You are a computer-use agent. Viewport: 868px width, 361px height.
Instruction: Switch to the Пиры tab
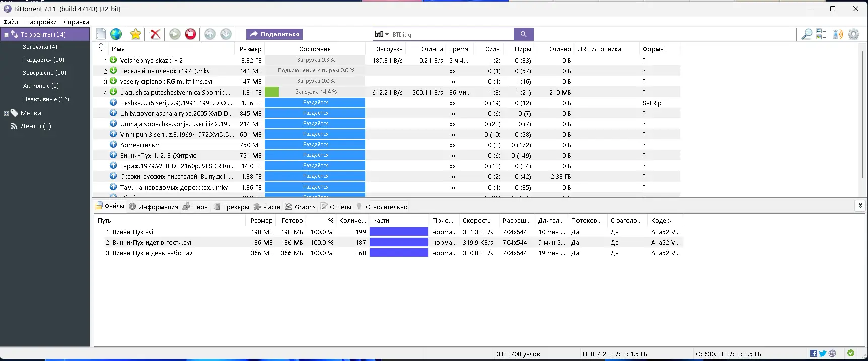point(196,207)
